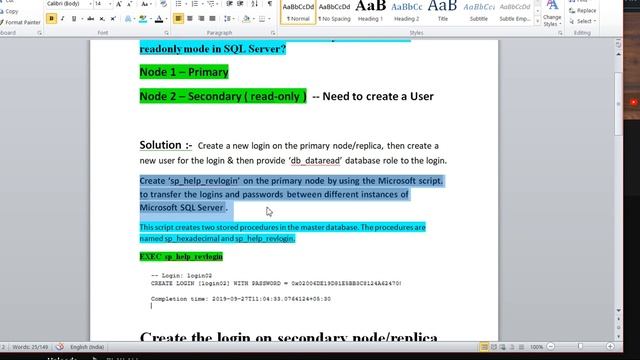Toggle underline formatting

point(74,19)
